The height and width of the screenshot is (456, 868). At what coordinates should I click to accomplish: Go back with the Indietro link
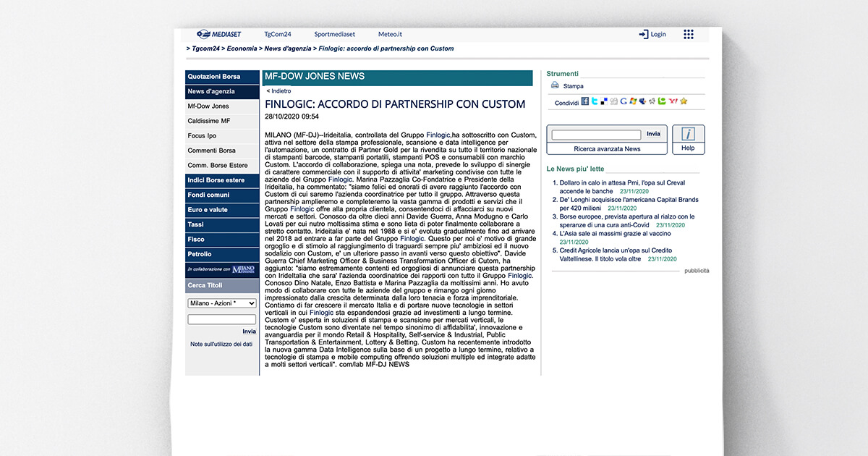(279, 91)
